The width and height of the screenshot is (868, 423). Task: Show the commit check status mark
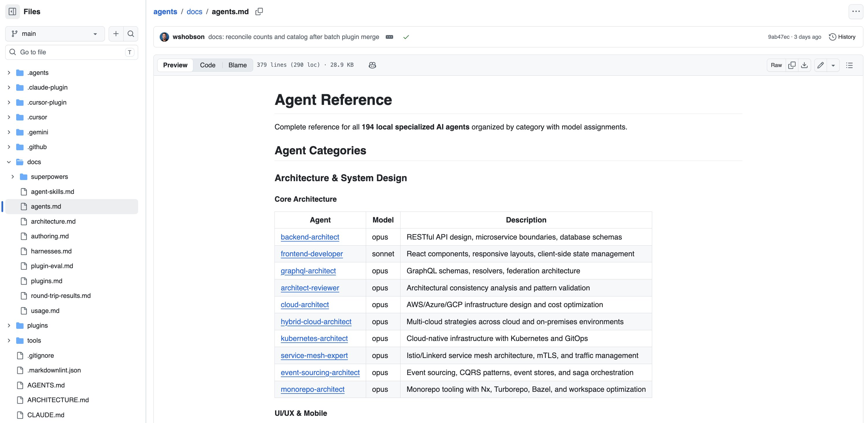[406, 37]
